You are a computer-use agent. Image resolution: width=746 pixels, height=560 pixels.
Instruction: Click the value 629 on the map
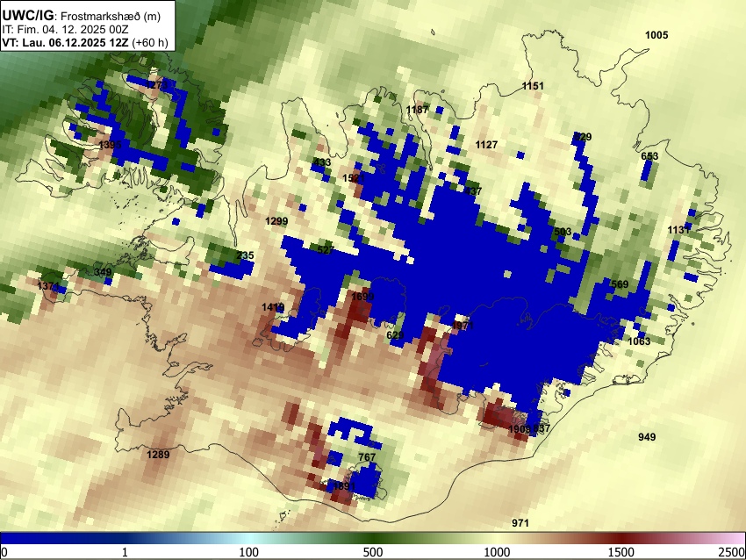[395, 335]
